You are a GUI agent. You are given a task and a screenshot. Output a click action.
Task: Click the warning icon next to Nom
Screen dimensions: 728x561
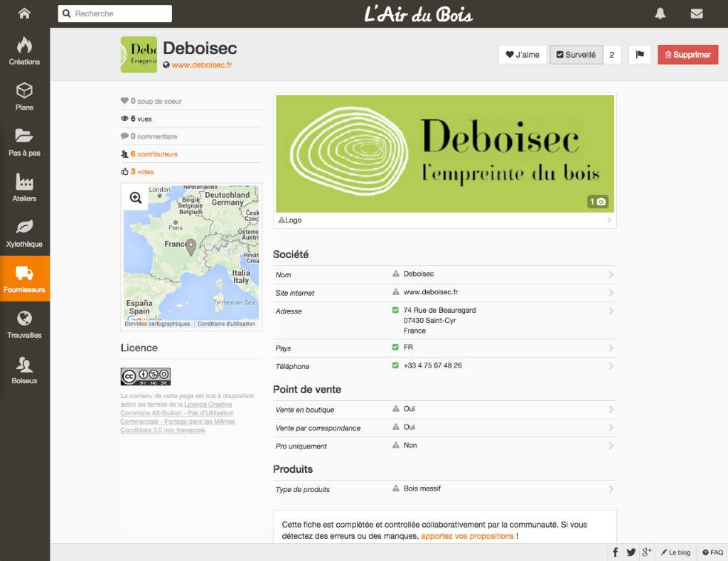click(x=395, y=274)
